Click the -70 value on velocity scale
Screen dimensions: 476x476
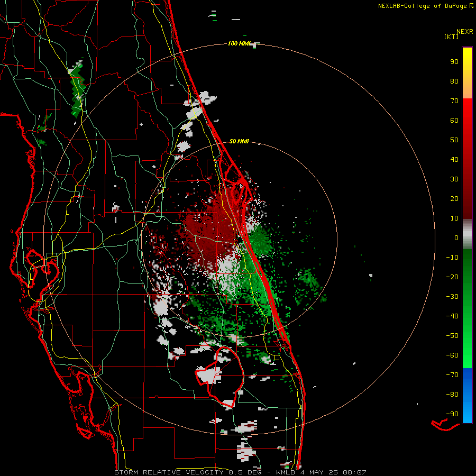pos(452,374)
